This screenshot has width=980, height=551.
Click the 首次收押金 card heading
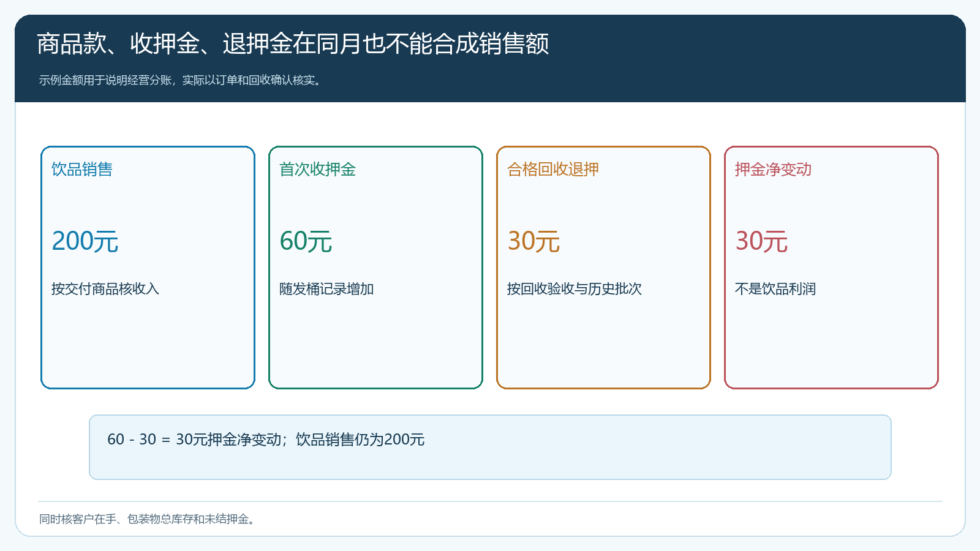[x=317, y=170]
